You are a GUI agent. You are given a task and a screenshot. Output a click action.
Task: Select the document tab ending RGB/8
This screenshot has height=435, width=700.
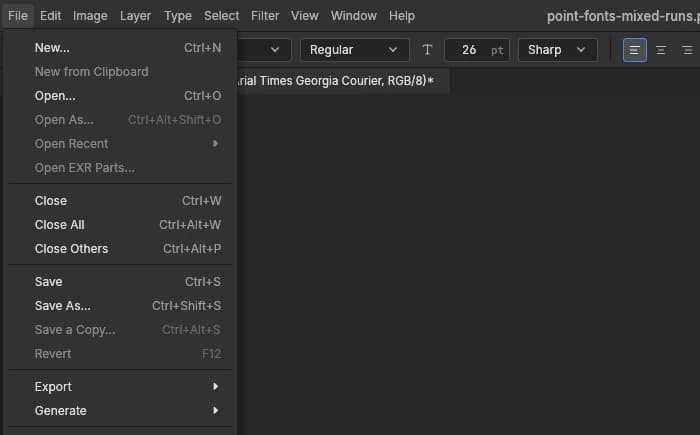[342, 81]
